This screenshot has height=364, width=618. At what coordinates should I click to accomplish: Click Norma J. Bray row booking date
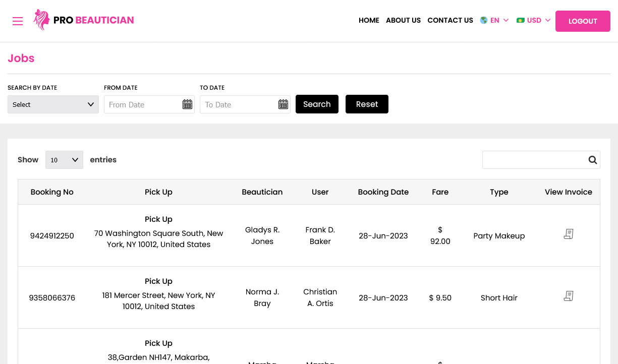coord(383,298)
